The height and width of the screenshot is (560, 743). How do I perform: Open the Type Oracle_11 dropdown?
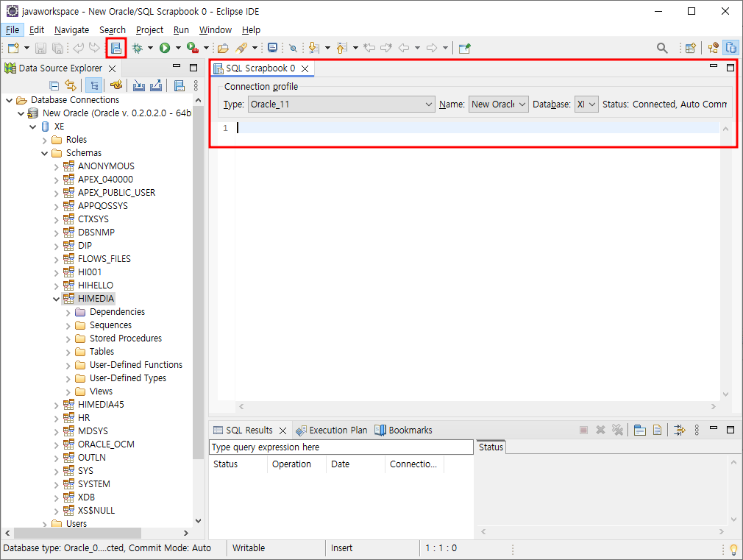point(341,104)
